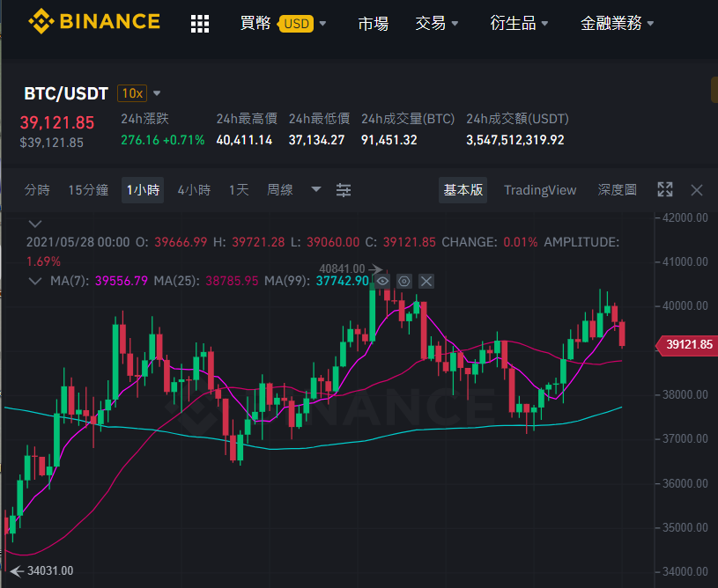
Task: Click the 38000.00 price axis label
Action: click(685, 394)
